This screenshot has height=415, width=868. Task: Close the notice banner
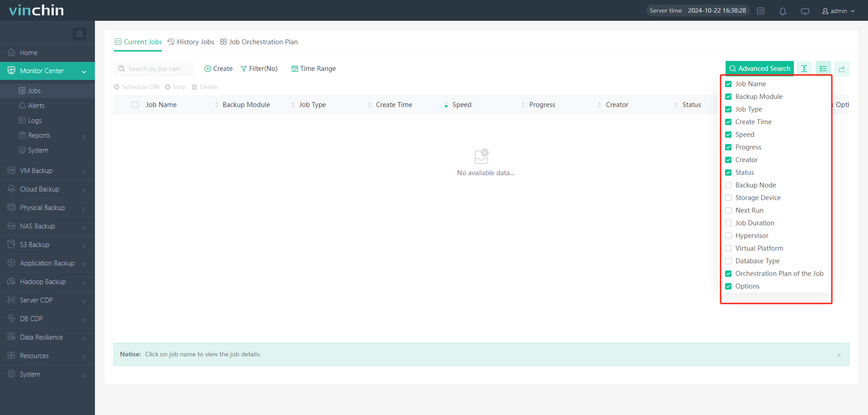(x=839, y=355)
